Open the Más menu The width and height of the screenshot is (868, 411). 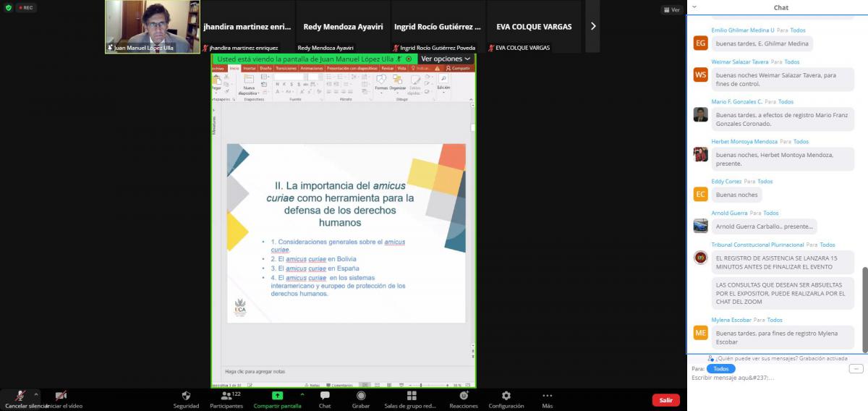[548, 396]
